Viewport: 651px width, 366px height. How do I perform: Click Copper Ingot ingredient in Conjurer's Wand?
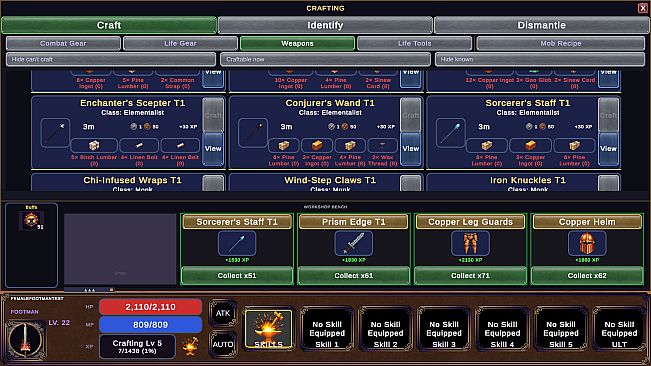tap(317, 146)
